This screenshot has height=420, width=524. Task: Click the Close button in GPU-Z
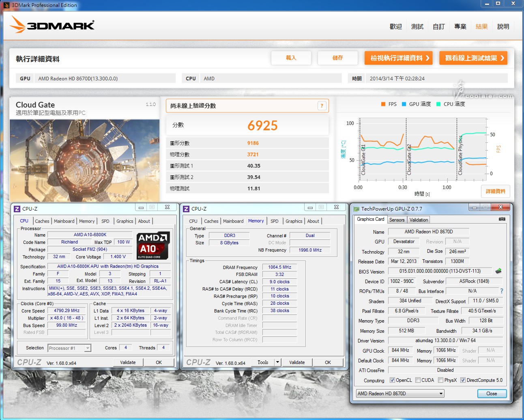point(492,394)
